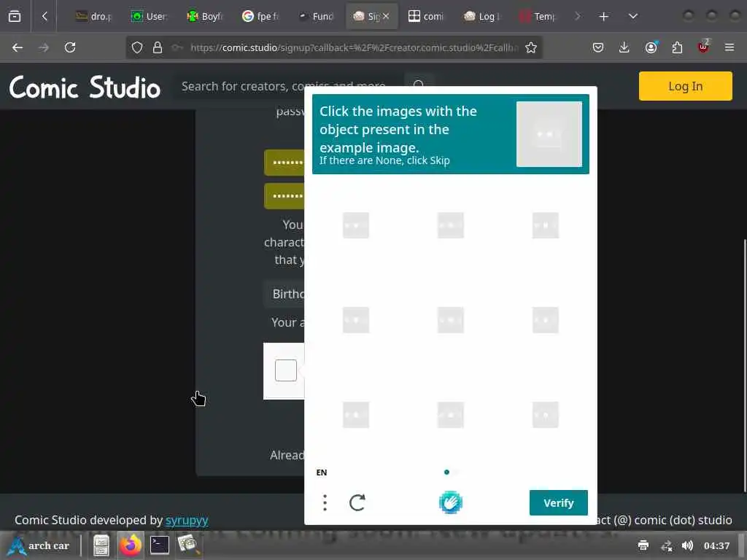Refresh the captcha challenge

(357, 503)
